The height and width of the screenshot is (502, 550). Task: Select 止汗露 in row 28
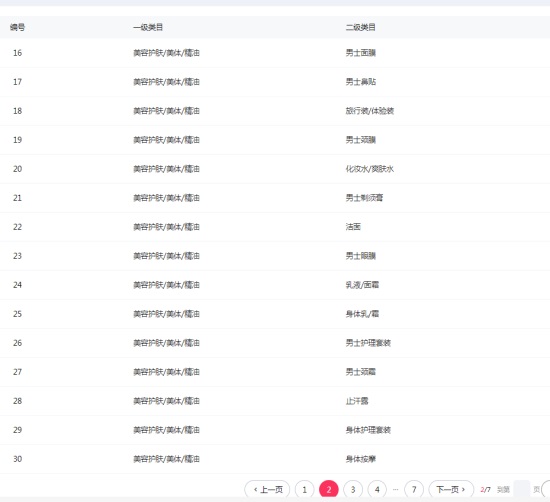coord(357,401)
